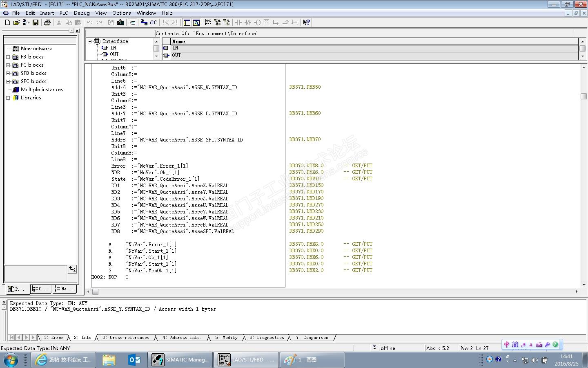
Task: Click the context Help pointer icon
Action: [306, 22]
